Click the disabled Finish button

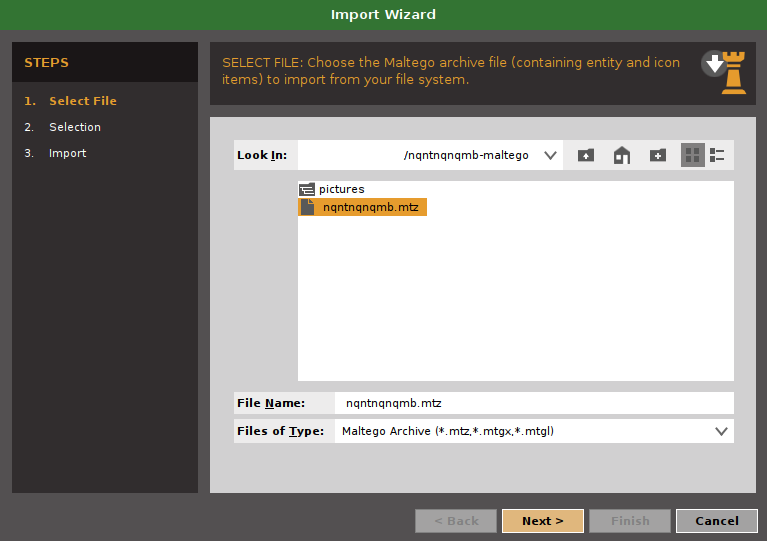[630, 521]
